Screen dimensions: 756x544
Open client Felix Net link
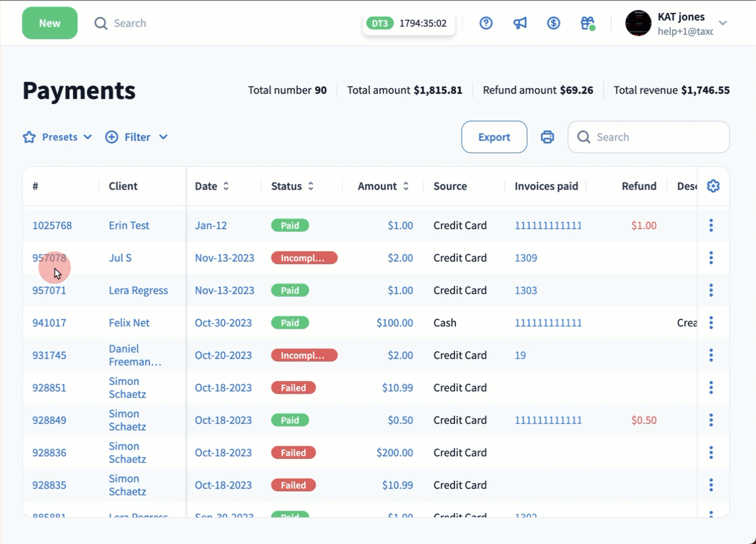pyautogui.click(x=129, y=323)
